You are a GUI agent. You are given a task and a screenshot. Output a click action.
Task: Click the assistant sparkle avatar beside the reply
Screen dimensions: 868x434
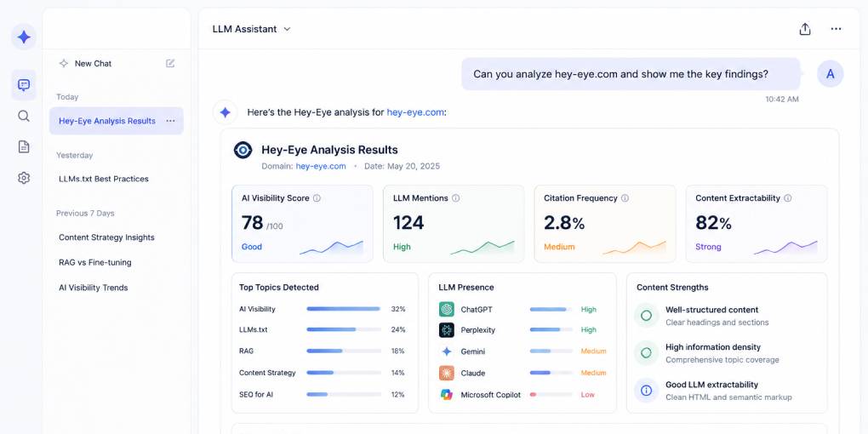click(226, 112)
